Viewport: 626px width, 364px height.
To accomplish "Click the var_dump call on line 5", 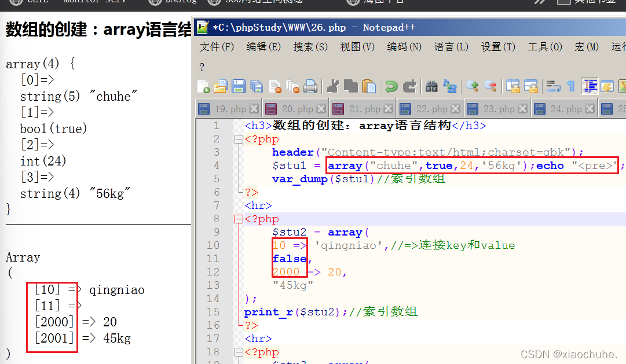I will tap(300, 179).
